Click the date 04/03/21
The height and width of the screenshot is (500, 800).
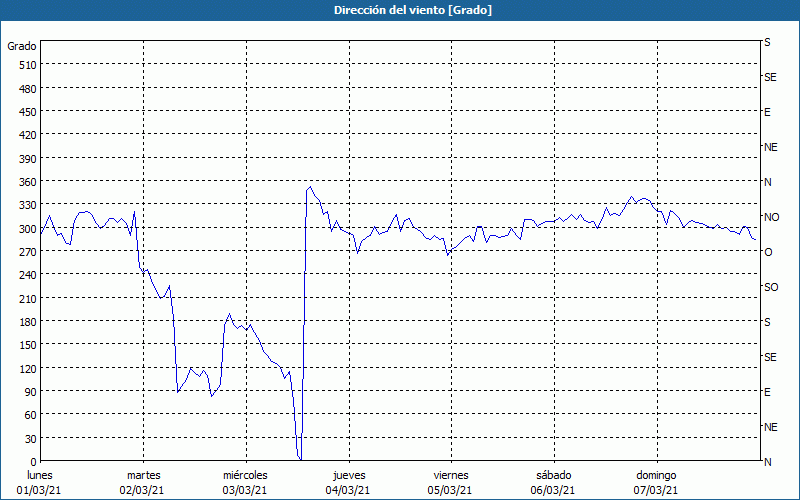coord(347,491)
